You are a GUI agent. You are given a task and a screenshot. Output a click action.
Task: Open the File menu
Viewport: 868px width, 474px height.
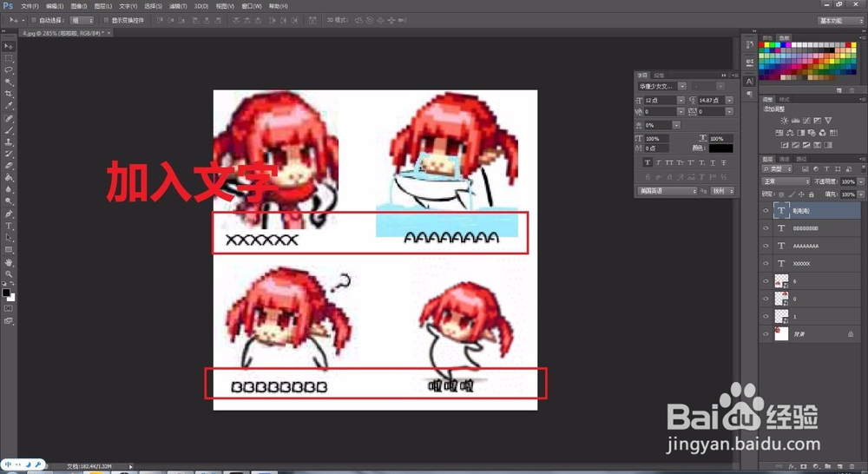pyautogui.click(x=30, y=6)
